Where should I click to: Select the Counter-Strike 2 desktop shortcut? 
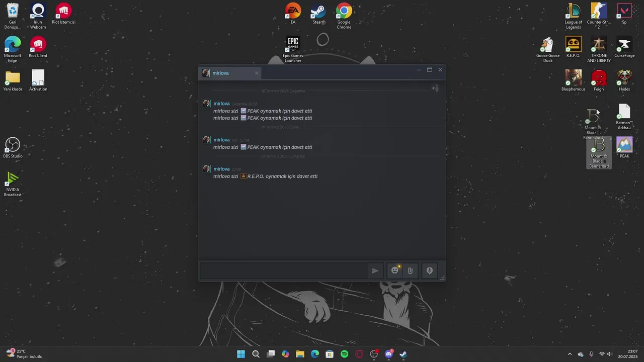[599, 16]
